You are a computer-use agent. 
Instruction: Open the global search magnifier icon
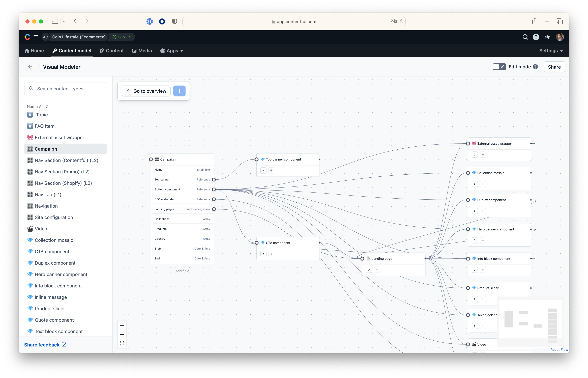tap(525, 37)
